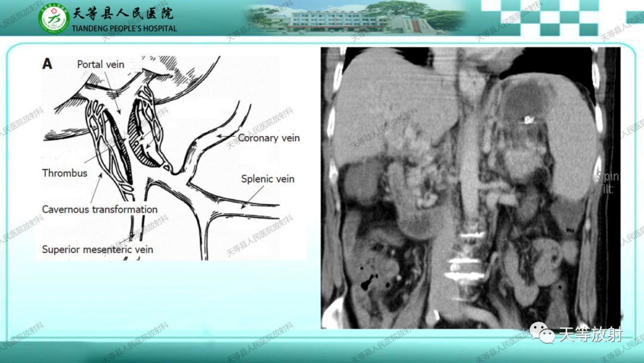The height and width of the screenshot is (363, 644).
Task: Click the bright spinal hardware on CT
Action: [x=464, y=269]
